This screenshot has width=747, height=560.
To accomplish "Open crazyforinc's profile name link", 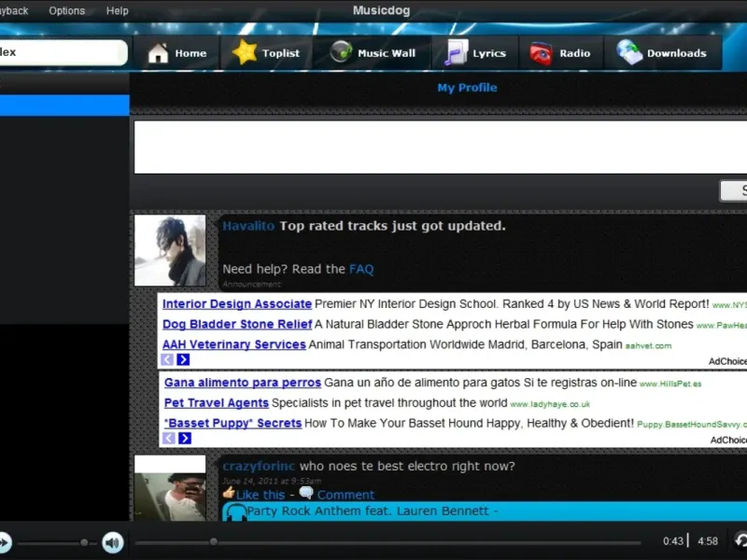I will 259,466.
